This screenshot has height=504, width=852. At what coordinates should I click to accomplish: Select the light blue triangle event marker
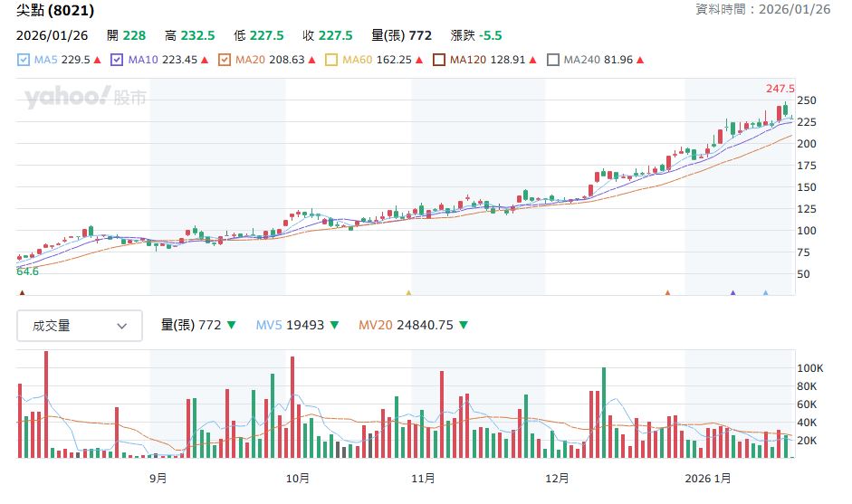(x=765, y=292)
